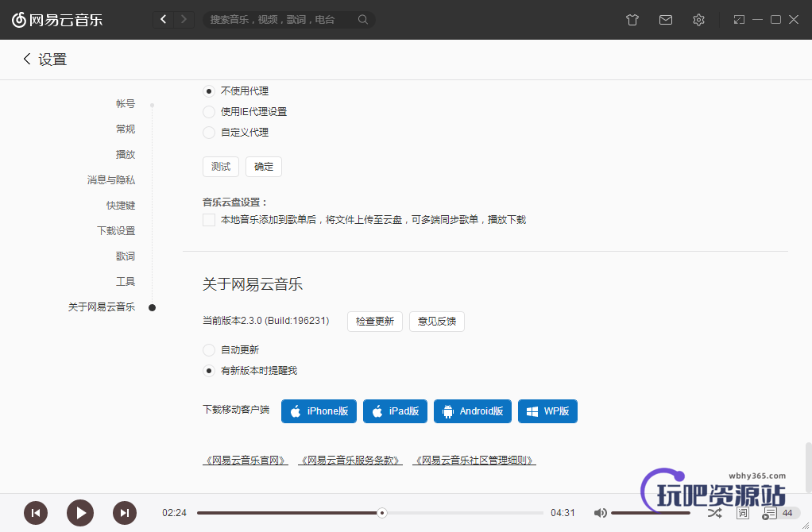Jump to 消息与隐私 settings section
The width and height of the screenshot is (812, 532).
[110, 179]
